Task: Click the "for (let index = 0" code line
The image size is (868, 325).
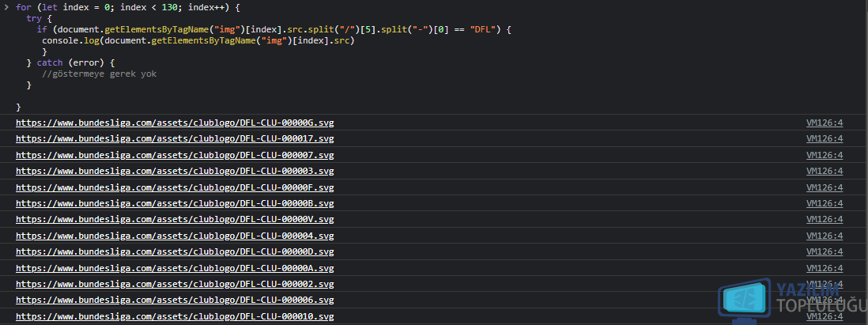Action: click(x=128, y=9)
